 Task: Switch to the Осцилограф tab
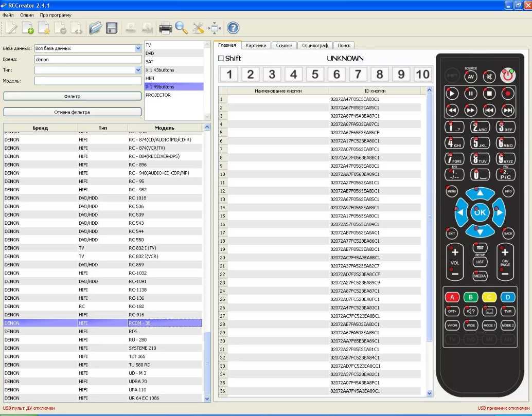tap(314, 45)
